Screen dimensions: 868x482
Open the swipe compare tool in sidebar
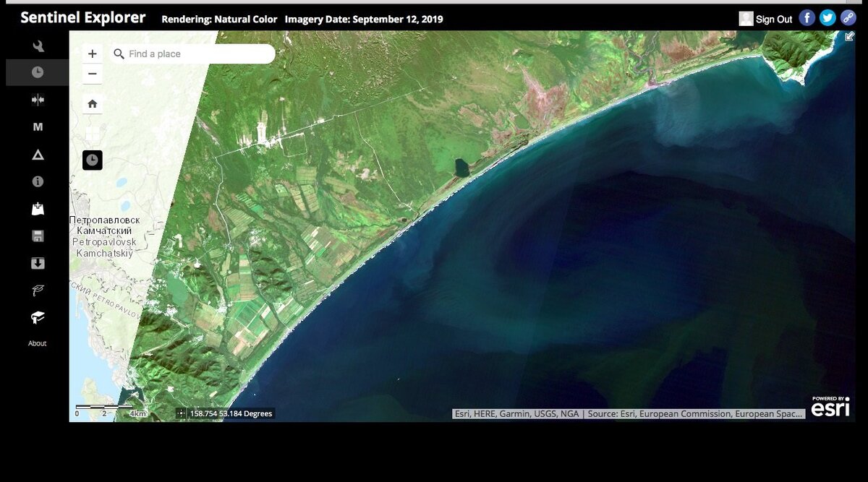38,100
